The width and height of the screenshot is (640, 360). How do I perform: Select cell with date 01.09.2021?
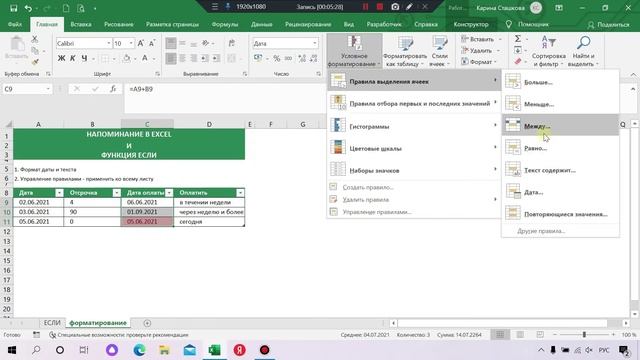(147, 212)
